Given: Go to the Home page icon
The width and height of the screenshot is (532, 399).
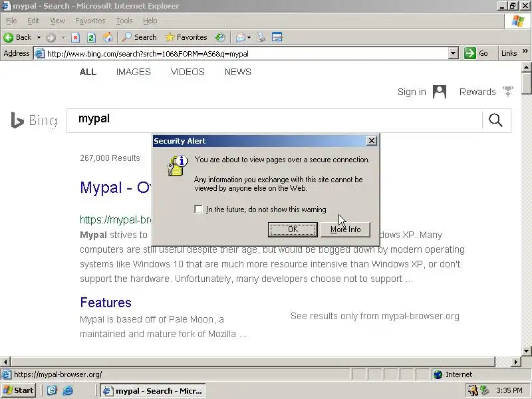Looking at the screenshot, I should (108, 37).
